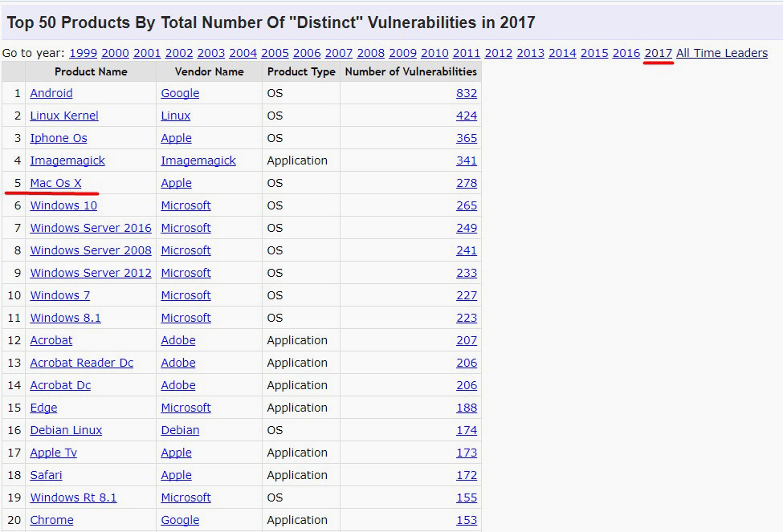View the 341 Imagemagick vulnerabilities
The width and height of the screenshot is (783, 532).
(466, 160)
